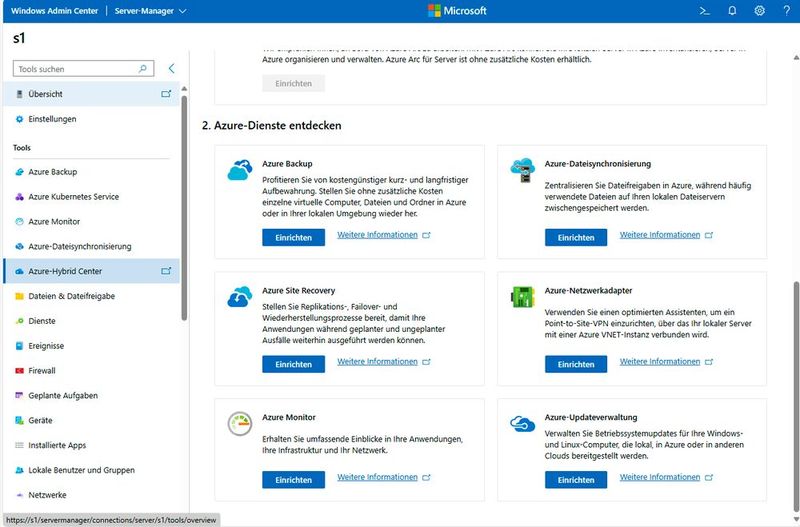The height and width of the screenshot is (527, 800).
Task: Pop out Azure-Hybrid Center in new window icon
Action: (x=166, y=271)
